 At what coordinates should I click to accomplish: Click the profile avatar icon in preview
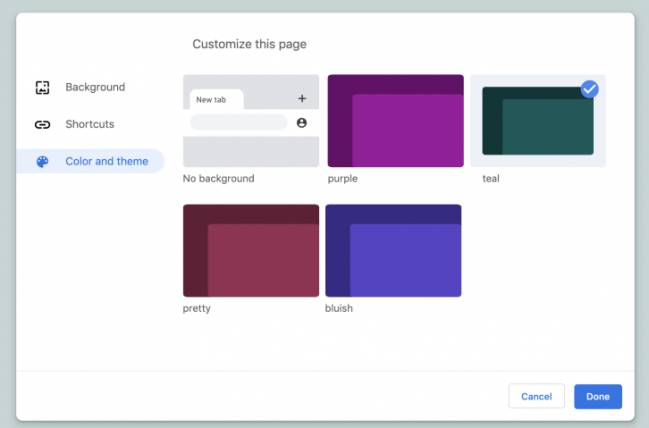tap(302, 123)
